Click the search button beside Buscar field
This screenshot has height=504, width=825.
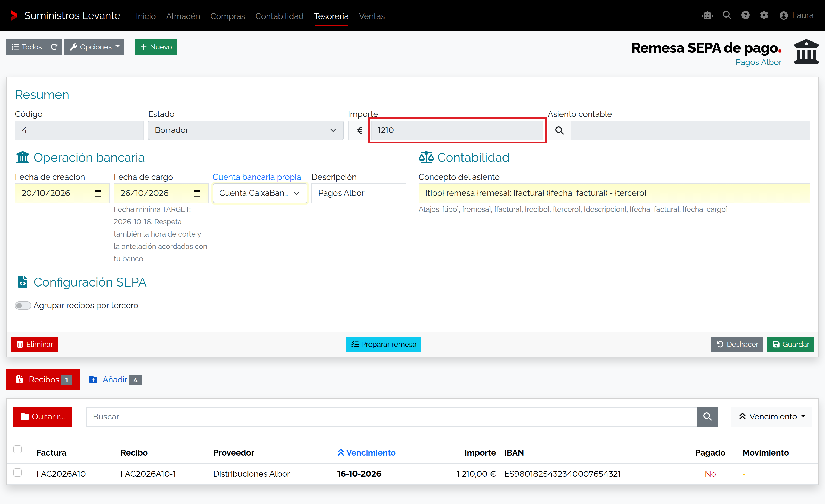coord(707,417)
